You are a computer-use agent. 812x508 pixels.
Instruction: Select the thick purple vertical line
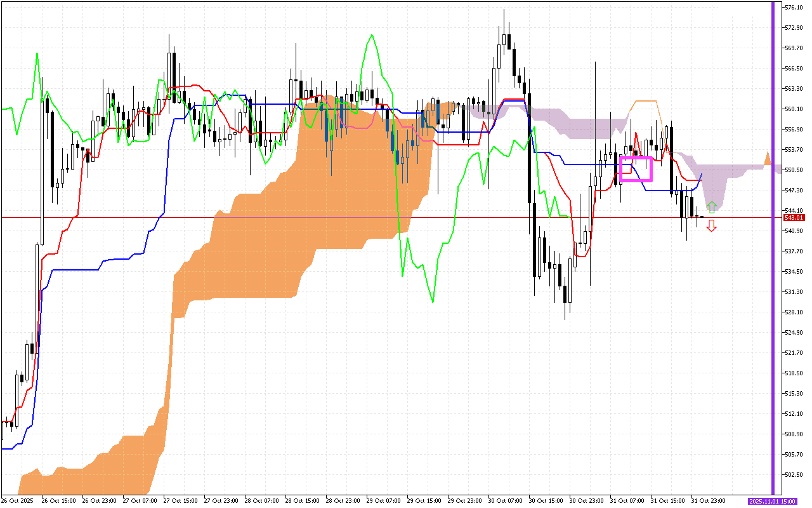coord(773,254)
